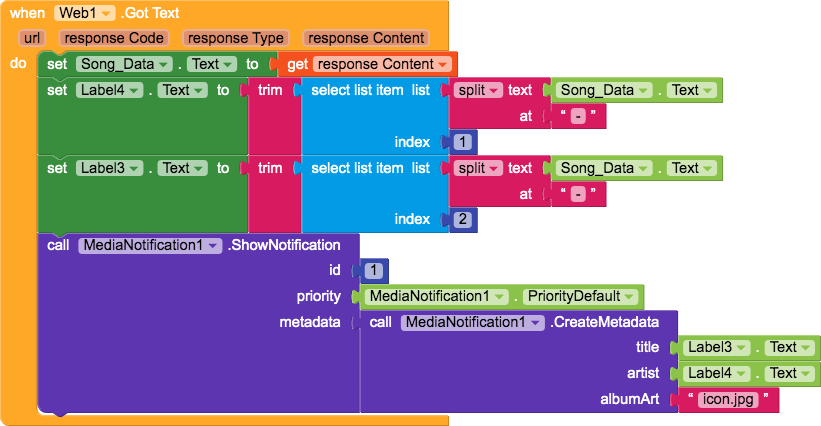Open the MediaNotification1 dropdown in ShowNotification call

coord(150,245)
